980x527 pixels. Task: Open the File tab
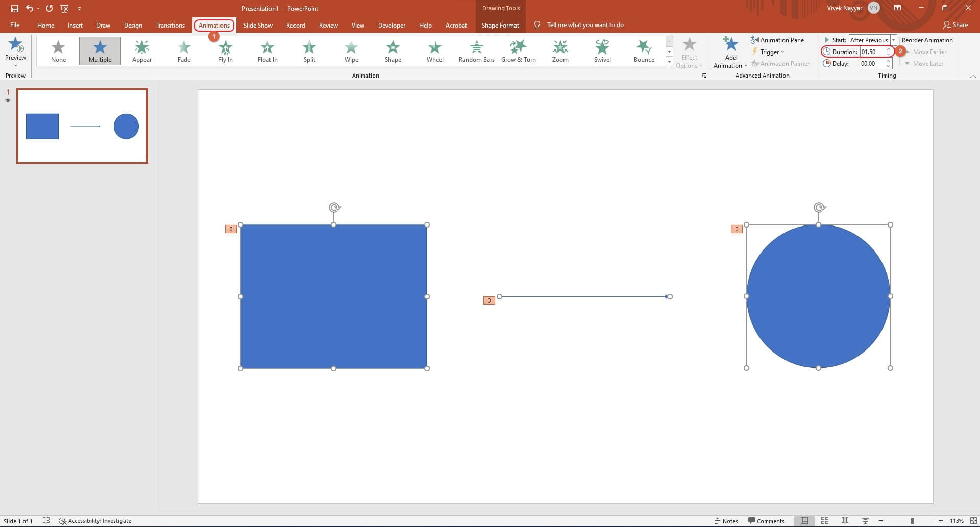pos(15,25)
